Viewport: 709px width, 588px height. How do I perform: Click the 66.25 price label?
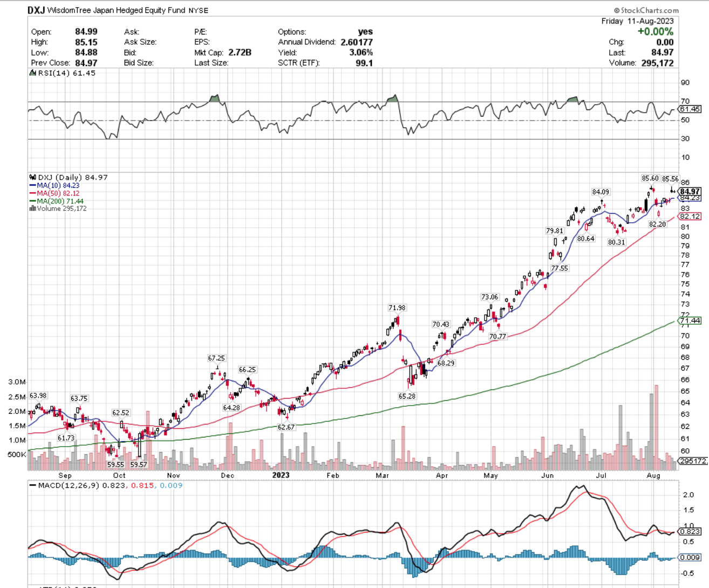pos(247,370)
